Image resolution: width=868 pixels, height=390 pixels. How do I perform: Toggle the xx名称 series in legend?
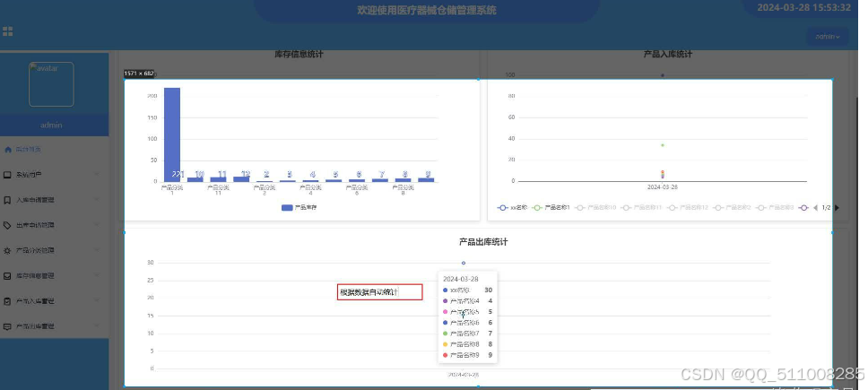(512, 207)
